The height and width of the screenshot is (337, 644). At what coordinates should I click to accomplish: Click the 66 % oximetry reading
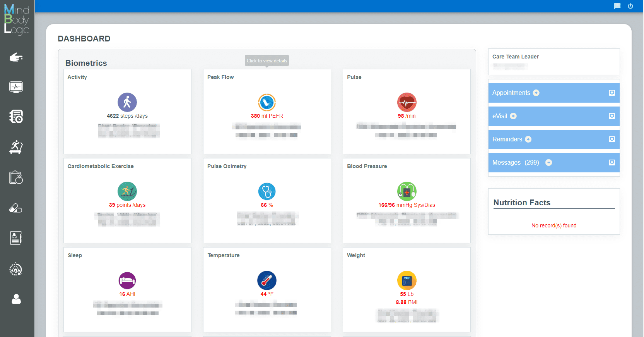(267, 205)
